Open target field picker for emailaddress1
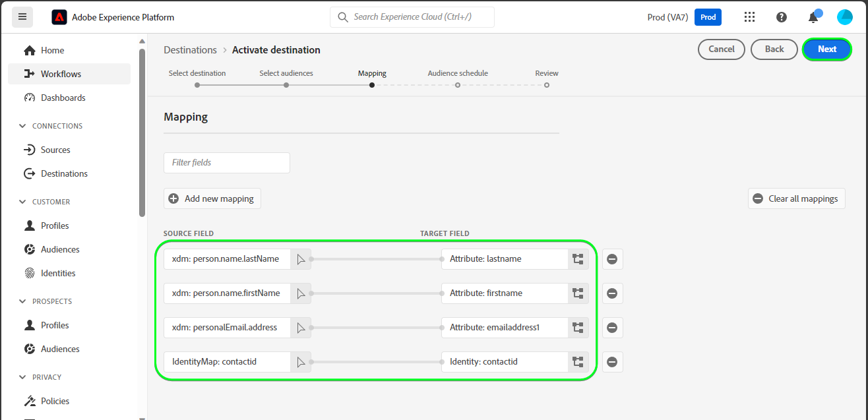The width and height of the screenshot is (868, 420). [578, 328]
